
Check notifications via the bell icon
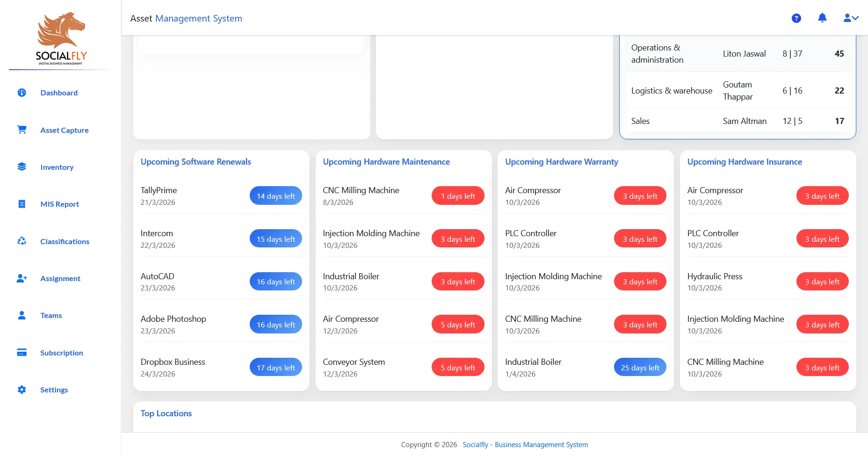[x=823, y=18]
